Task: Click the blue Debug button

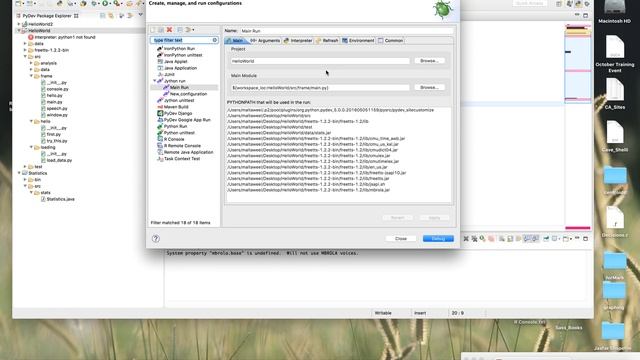Action: [438, 238]
